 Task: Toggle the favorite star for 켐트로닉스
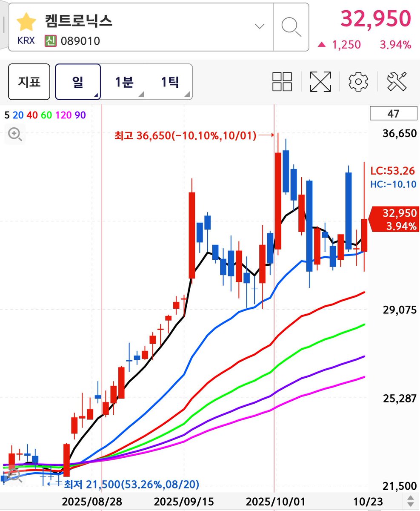point(26,22)
